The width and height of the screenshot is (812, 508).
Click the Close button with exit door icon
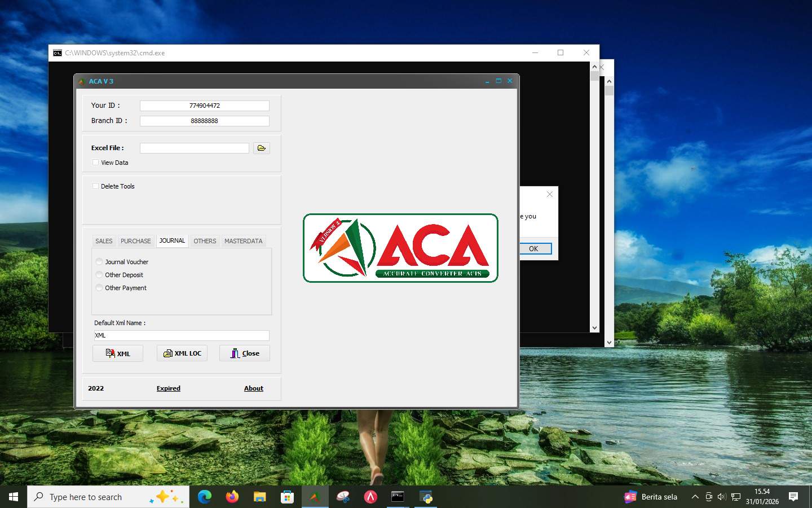click(x=244, y=353)
